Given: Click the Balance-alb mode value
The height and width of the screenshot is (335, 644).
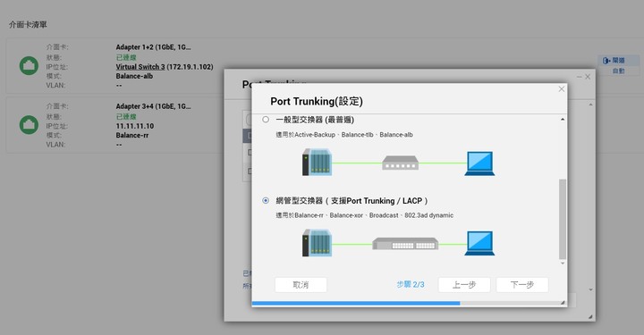Looking at the screenshot, I should (134, 76).
